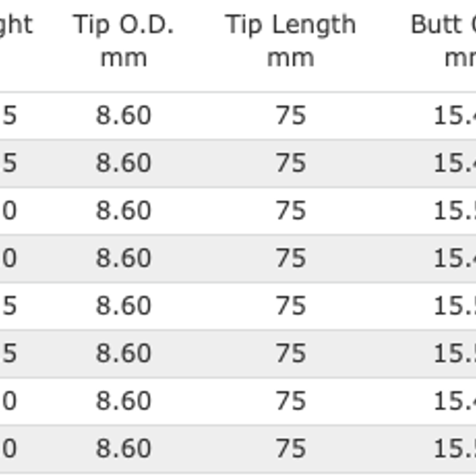Image resolution: width=476 pixels, height=476 pixels.
Task: Select the 8.60 cell in the first data row
Action: 123,115
